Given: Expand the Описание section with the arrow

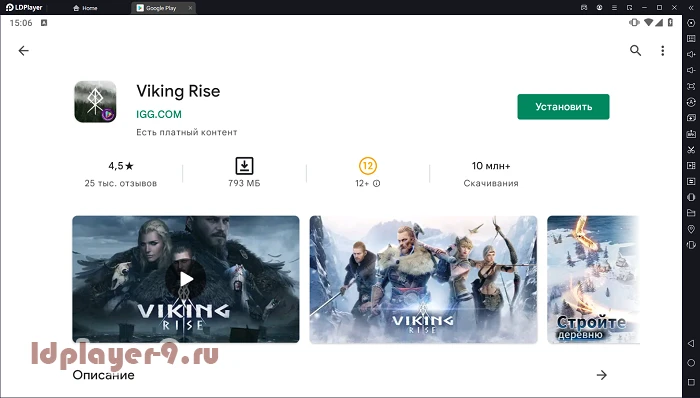Looking at the screenshot, I should [601, 375].
